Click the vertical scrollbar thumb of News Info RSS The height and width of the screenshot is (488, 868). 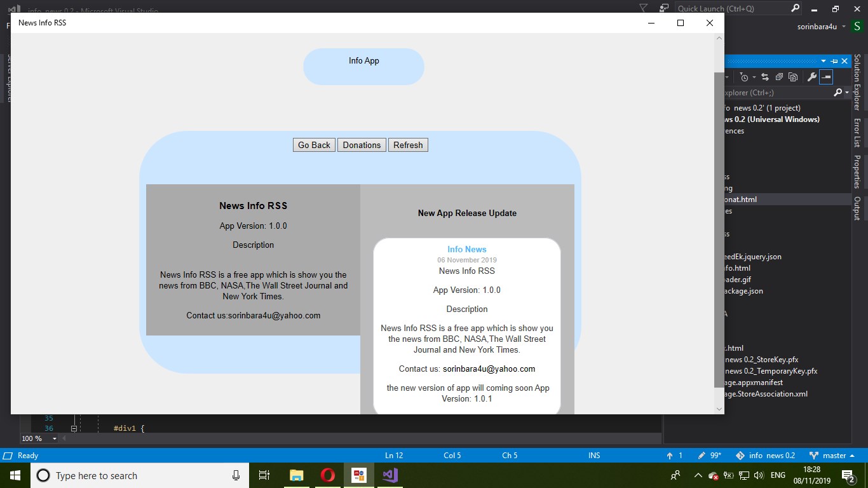pos(719,229)
